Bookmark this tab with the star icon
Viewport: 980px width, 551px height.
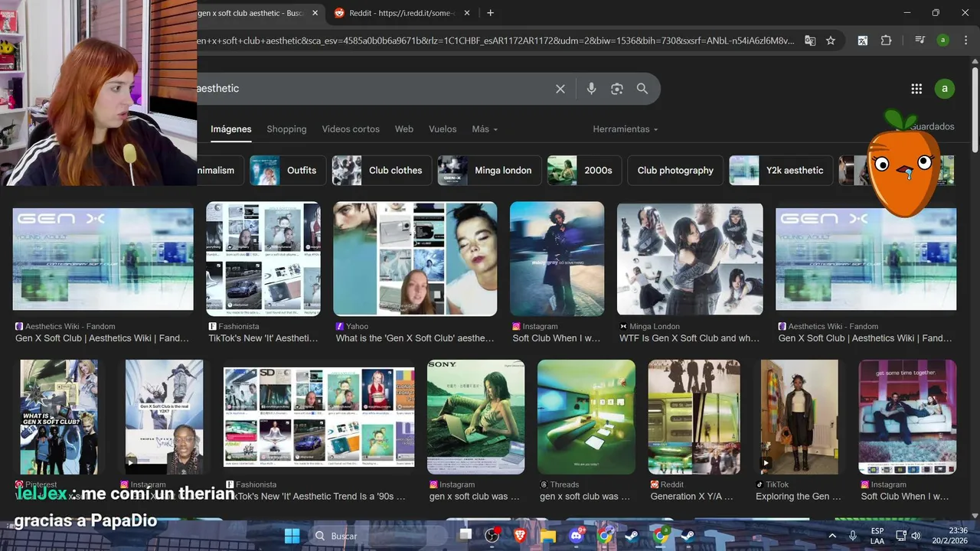click(x=831, y=41)
